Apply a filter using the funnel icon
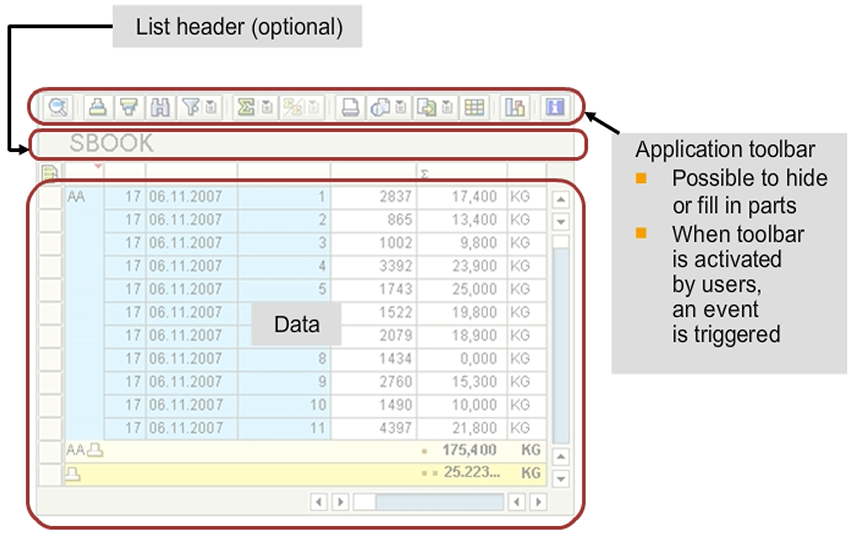 click(190, 107)
